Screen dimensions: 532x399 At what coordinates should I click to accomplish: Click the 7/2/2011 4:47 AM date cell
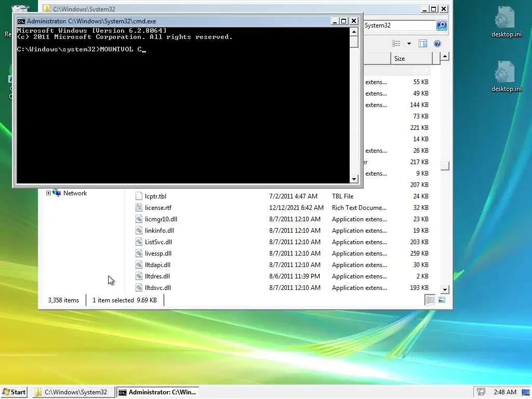[x=293, y=196]
